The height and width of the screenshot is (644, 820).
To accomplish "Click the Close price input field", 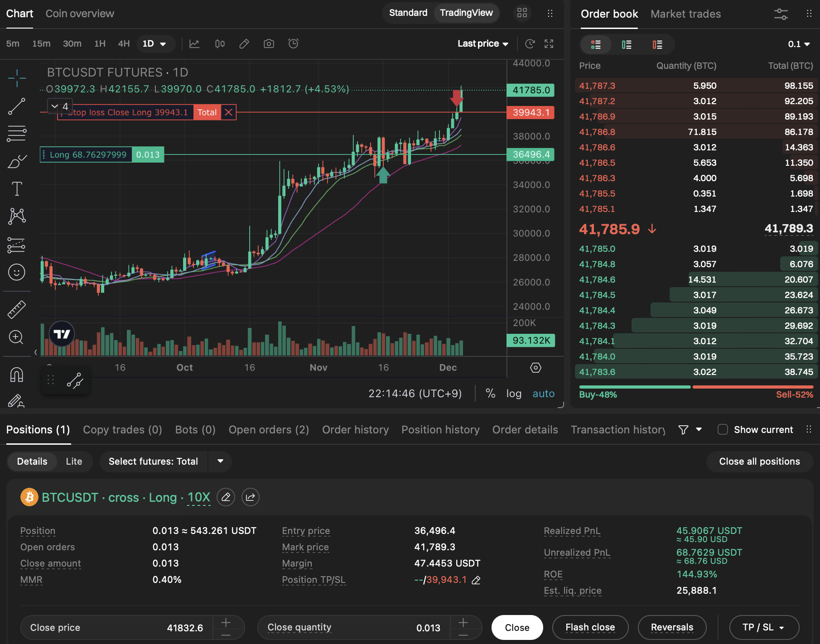I will tap(117, 628).
